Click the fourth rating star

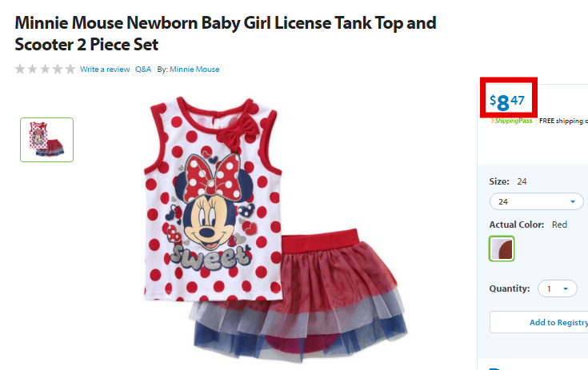(x=58, y=69)
